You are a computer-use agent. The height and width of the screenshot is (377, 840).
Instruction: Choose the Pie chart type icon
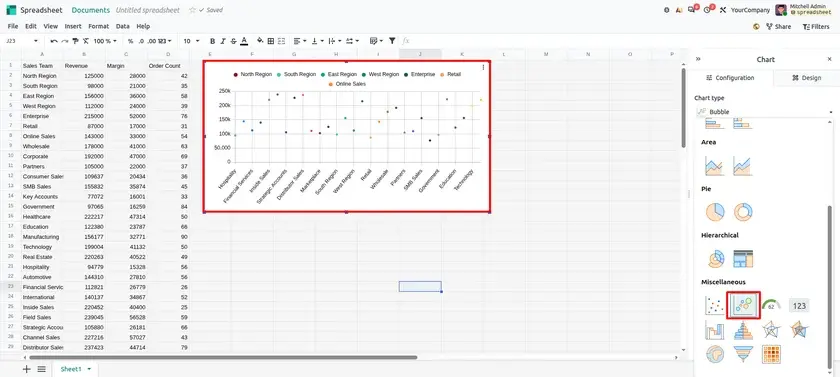tap(715, 212)
